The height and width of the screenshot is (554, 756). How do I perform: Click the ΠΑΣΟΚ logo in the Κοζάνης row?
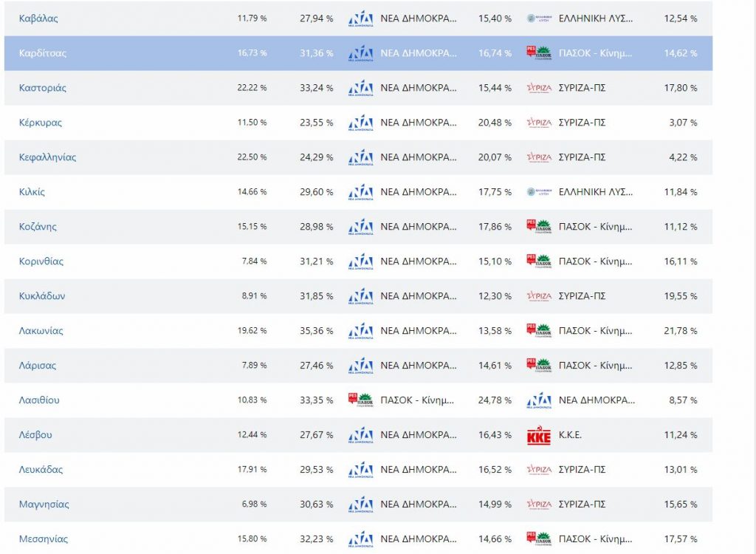539,227
